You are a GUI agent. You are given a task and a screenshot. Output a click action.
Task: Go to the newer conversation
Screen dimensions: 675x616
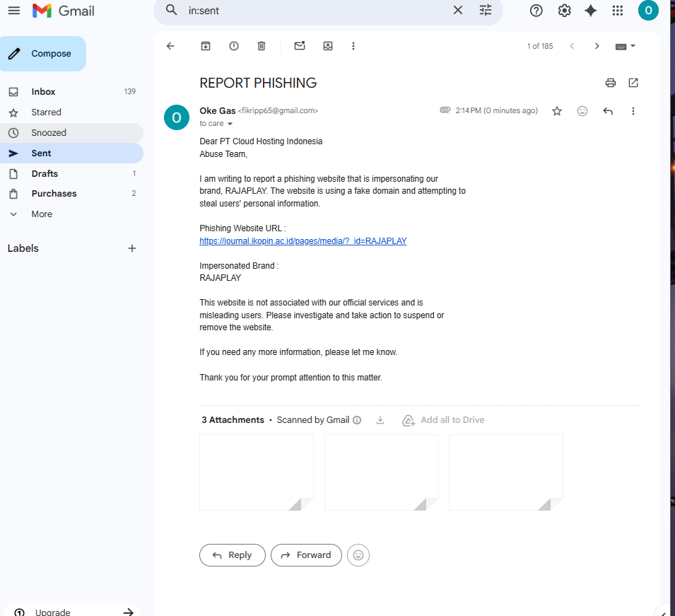(572, 46)
